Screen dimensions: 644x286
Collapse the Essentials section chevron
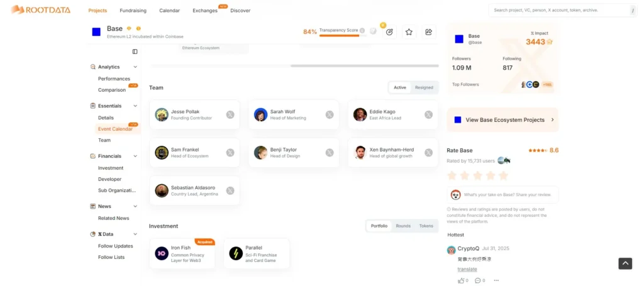[x=135, y=106]
